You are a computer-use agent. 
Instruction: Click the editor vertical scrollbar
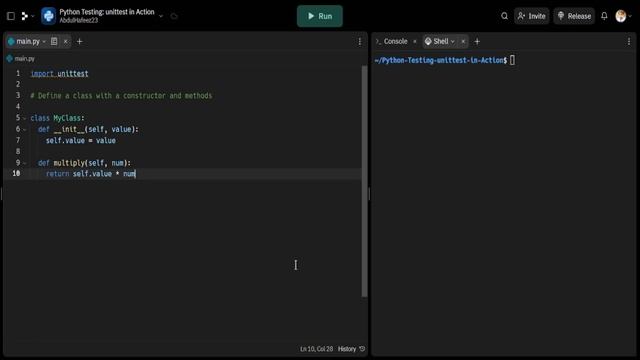click(x=364, y=182)
